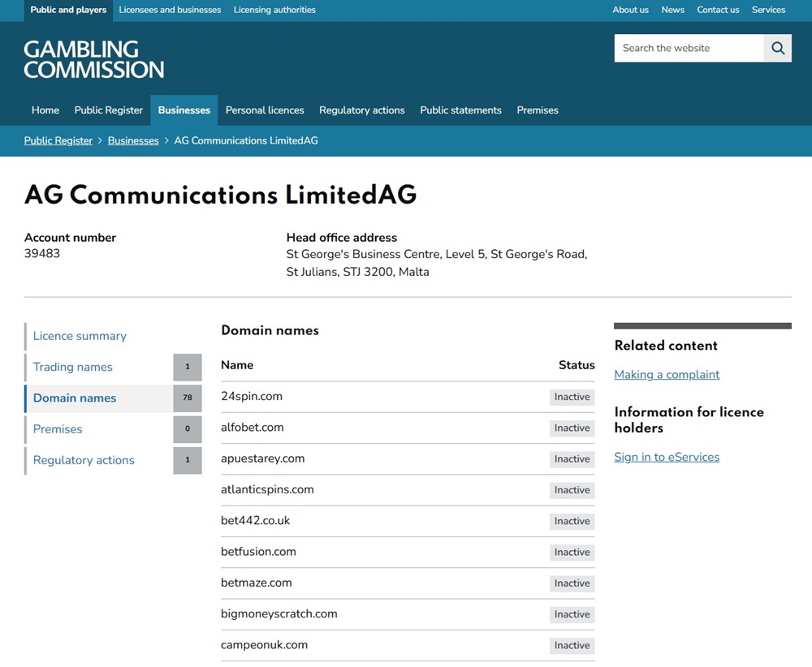
Task: Open the Services link in header
Action: click(x=768, y=10)
